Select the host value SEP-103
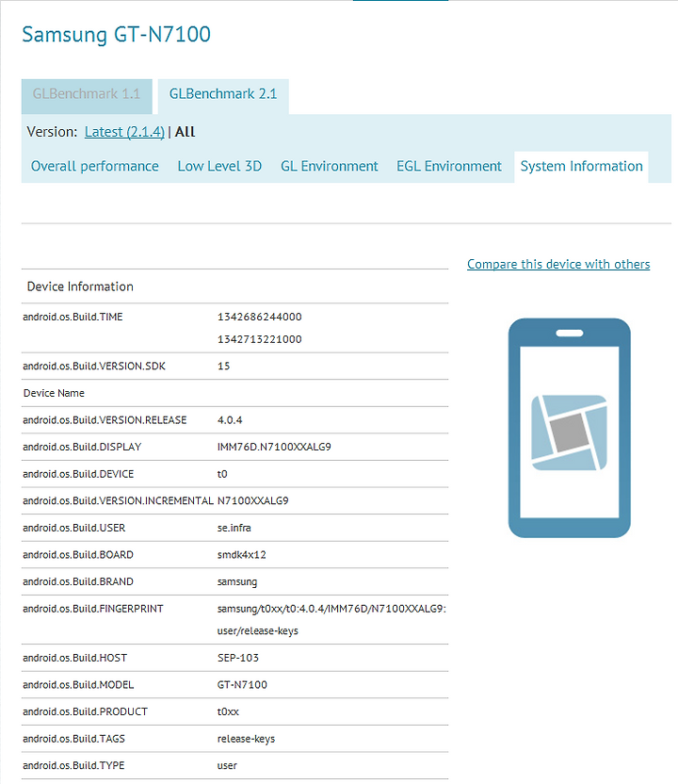Screen dimensions: 678x784 [238, 658]
